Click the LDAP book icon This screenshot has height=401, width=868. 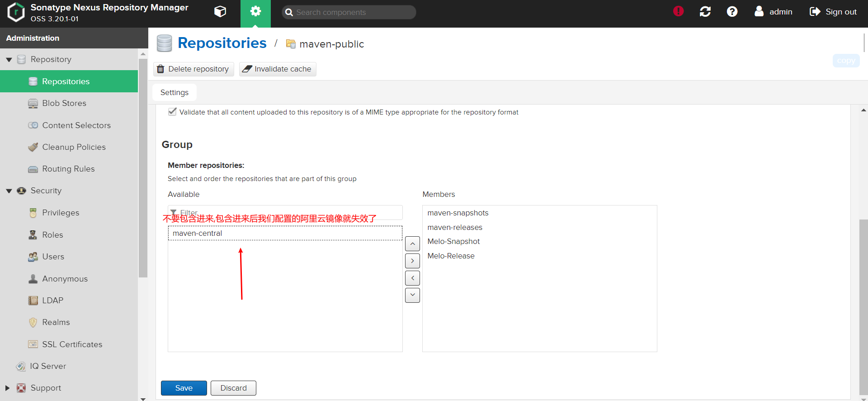[33, 301]
